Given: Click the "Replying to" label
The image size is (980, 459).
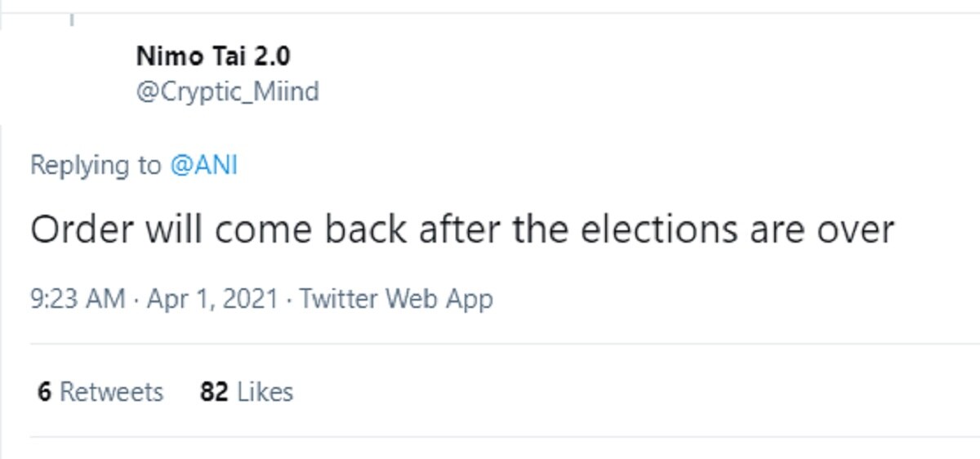Looking at the screenshot, I should click(96, 165).
